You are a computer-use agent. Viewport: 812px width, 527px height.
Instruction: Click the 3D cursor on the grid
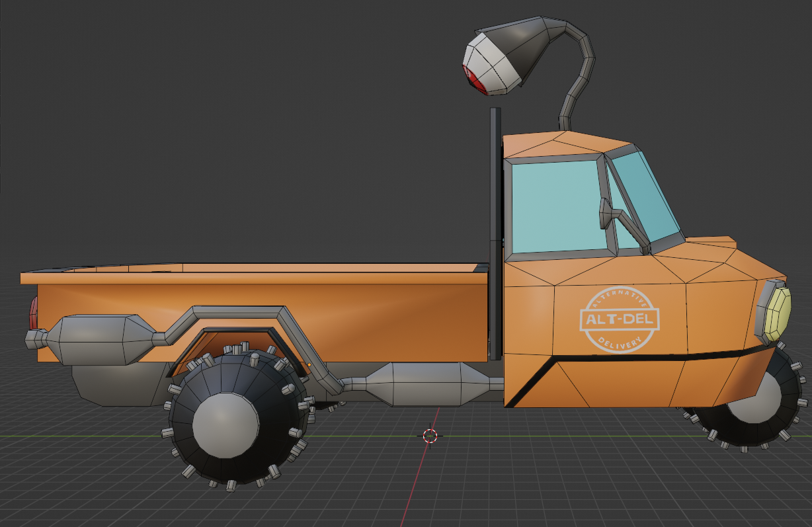click(430, 435)
